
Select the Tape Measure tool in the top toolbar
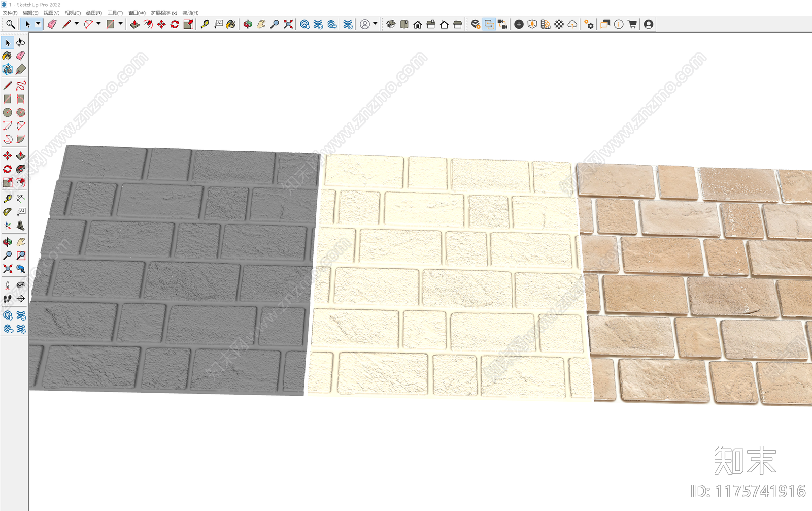205,24
